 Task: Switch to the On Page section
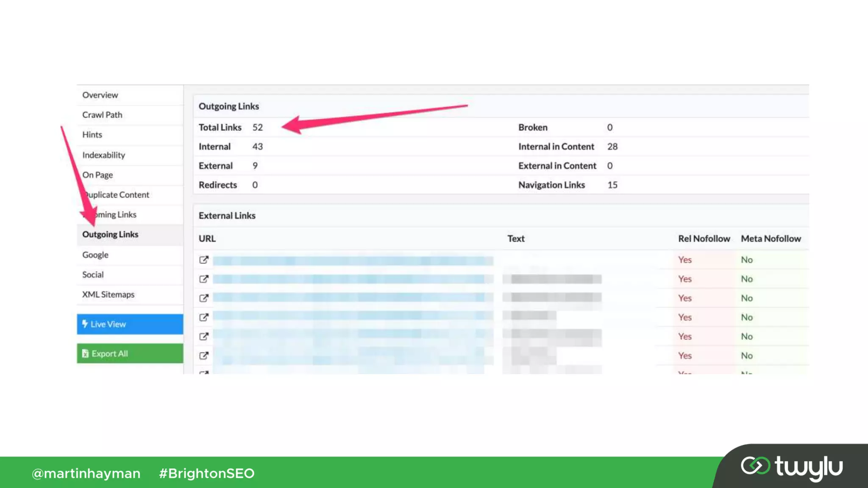(x=97, y=175)
